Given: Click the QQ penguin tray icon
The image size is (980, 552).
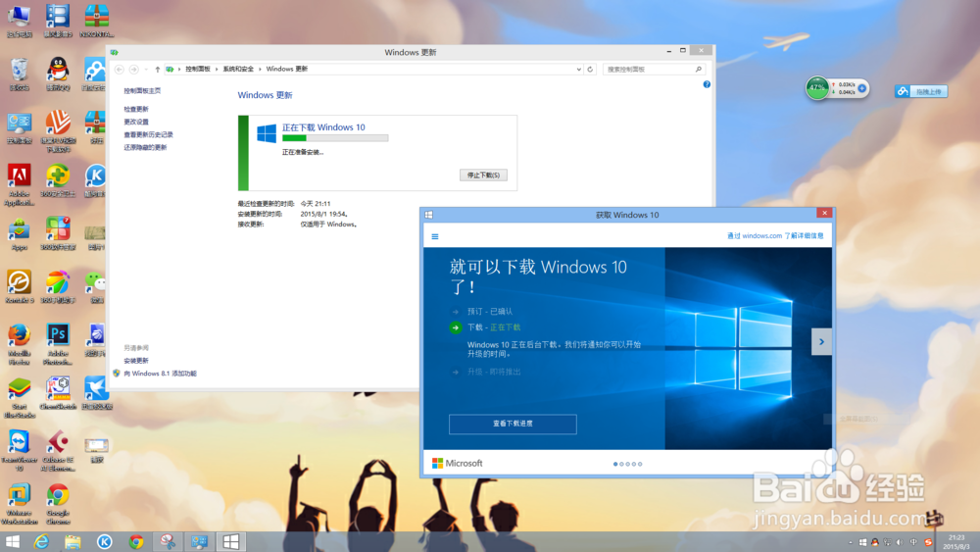Looking at the screenshot, I should coord(875,542).
